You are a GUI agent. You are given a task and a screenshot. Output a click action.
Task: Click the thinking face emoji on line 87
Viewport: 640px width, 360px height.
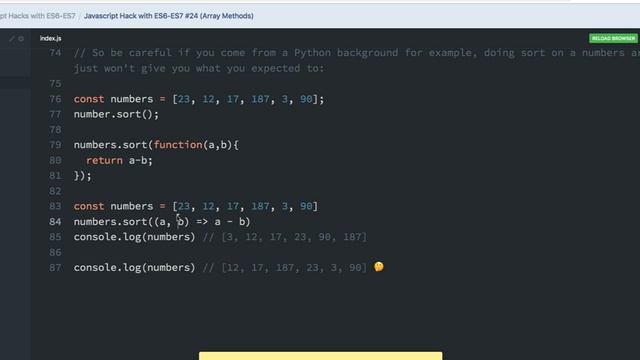tap(379, 267)
